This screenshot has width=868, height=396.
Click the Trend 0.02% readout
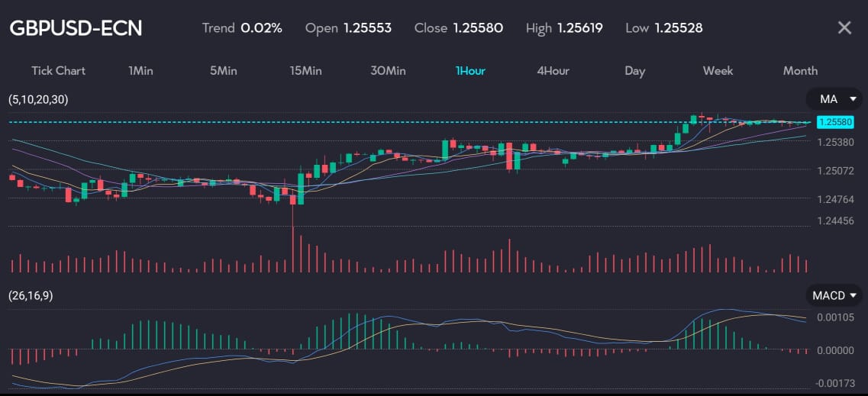[x=242, y=28]
